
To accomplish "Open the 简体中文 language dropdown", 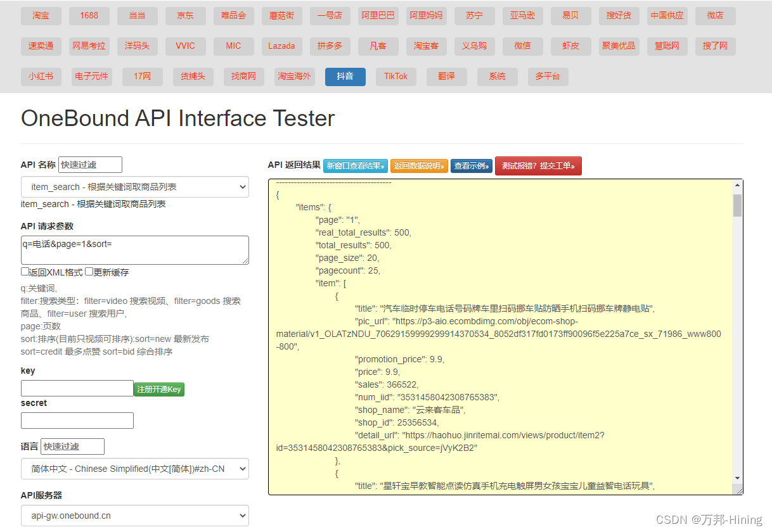I will 135,469.
